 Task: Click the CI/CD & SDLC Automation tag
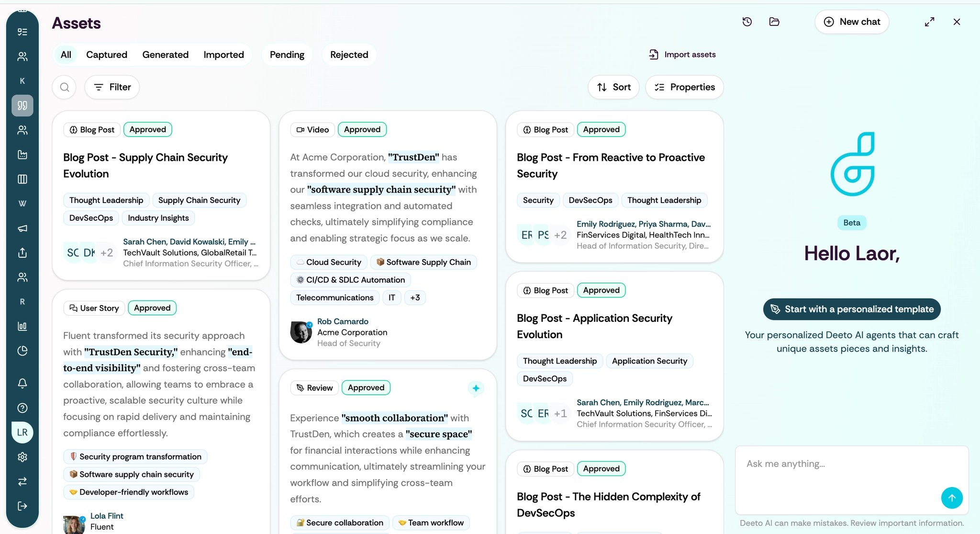click(x=350, y=280)
